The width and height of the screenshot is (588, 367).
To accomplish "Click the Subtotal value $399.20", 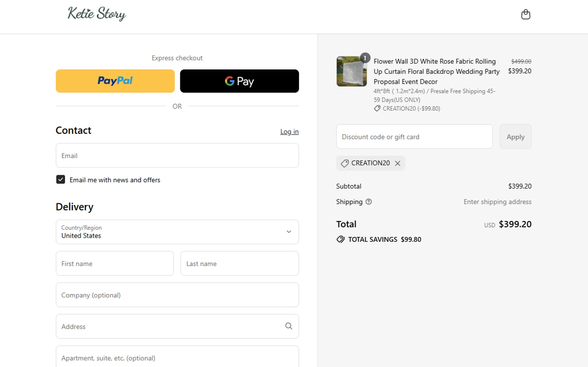I will [520, 186].
